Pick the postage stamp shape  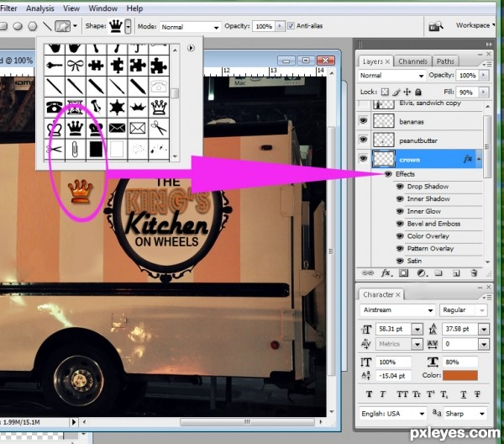click(96, 149)
